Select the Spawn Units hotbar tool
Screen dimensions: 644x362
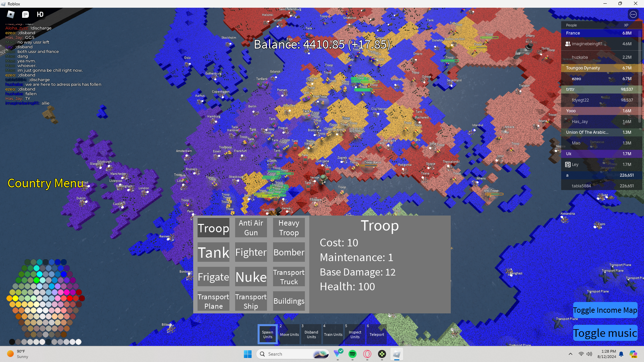267,334
